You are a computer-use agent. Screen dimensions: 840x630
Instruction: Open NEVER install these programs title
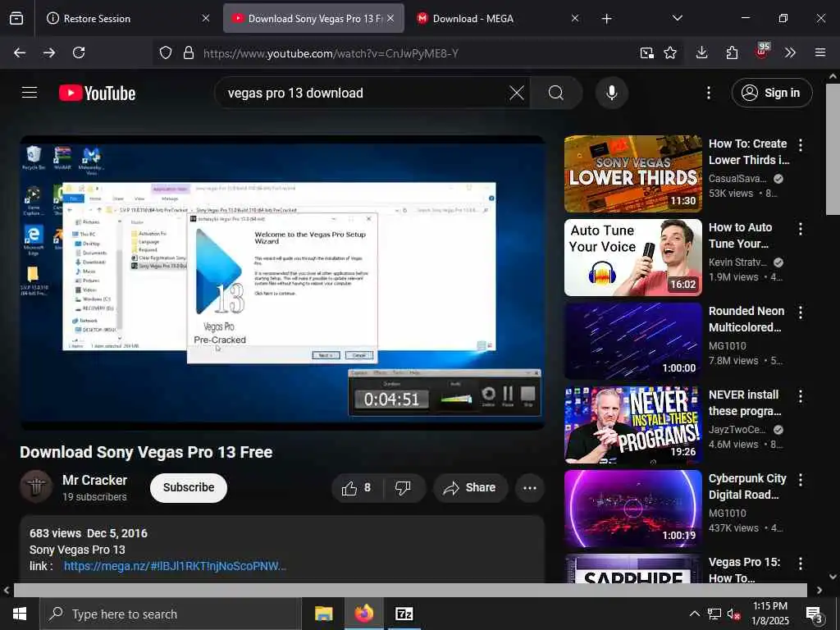(745, 402)
